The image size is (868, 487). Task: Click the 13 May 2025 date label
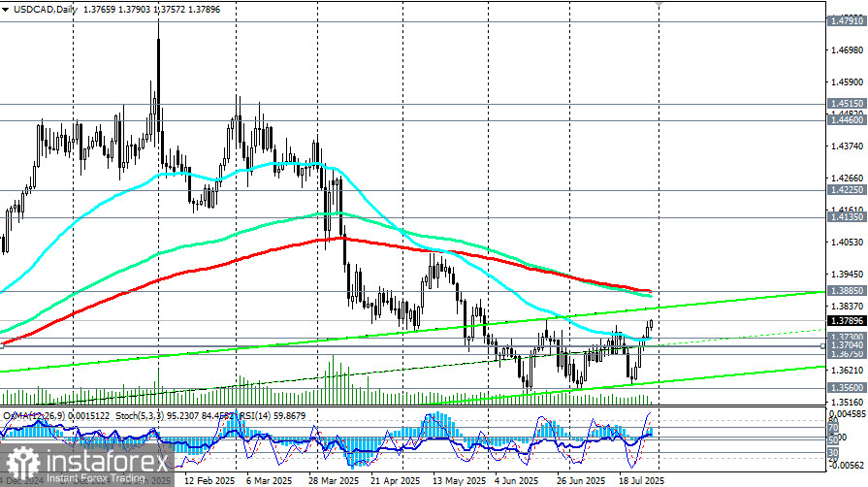459,481
